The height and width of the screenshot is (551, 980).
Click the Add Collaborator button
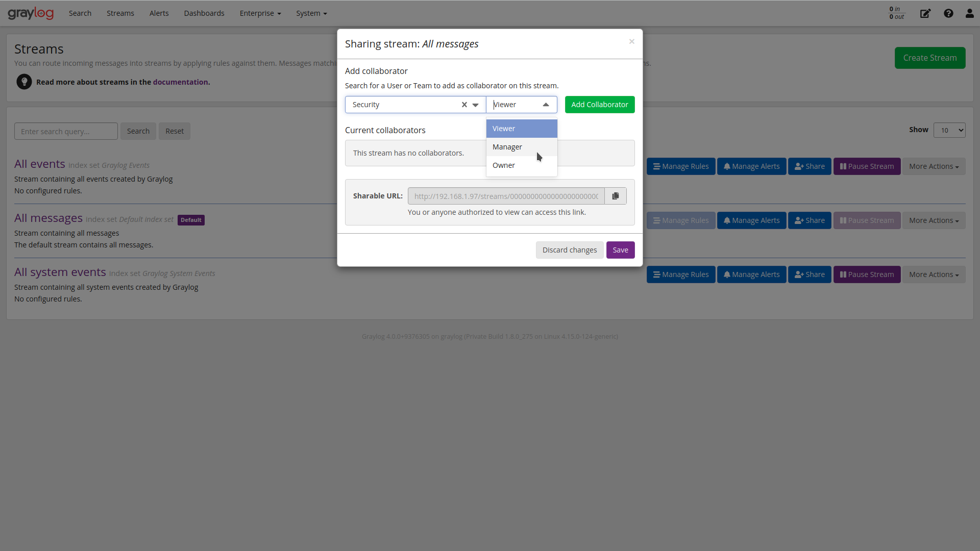600,104
